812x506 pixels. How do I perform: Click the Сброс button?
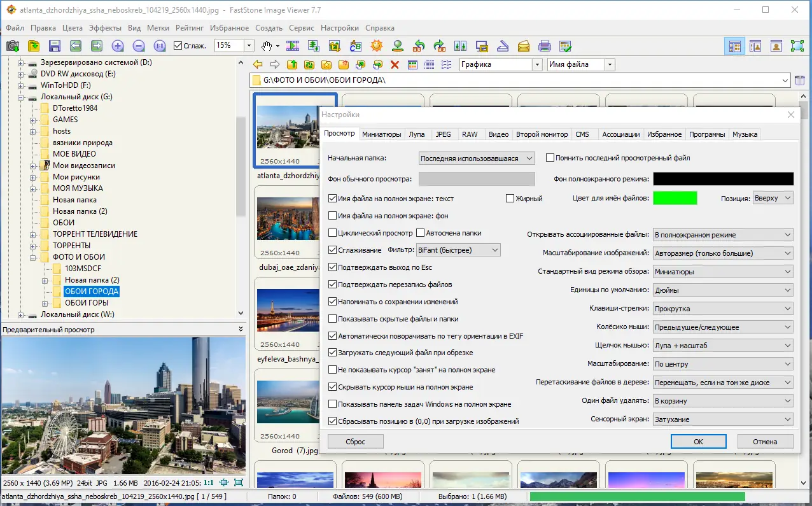click(x=355, y=441)
